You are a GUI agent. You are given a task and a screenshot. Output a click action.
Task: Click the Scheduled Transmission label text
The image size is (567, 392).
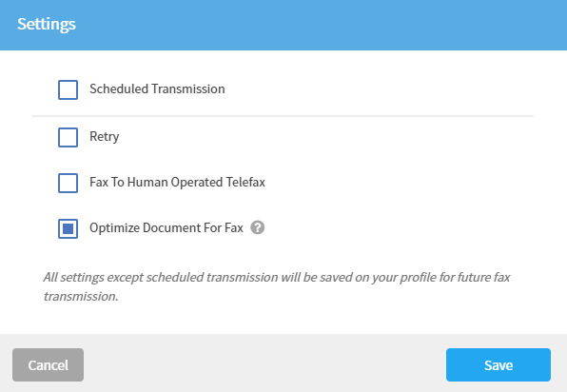pos(157,88)
